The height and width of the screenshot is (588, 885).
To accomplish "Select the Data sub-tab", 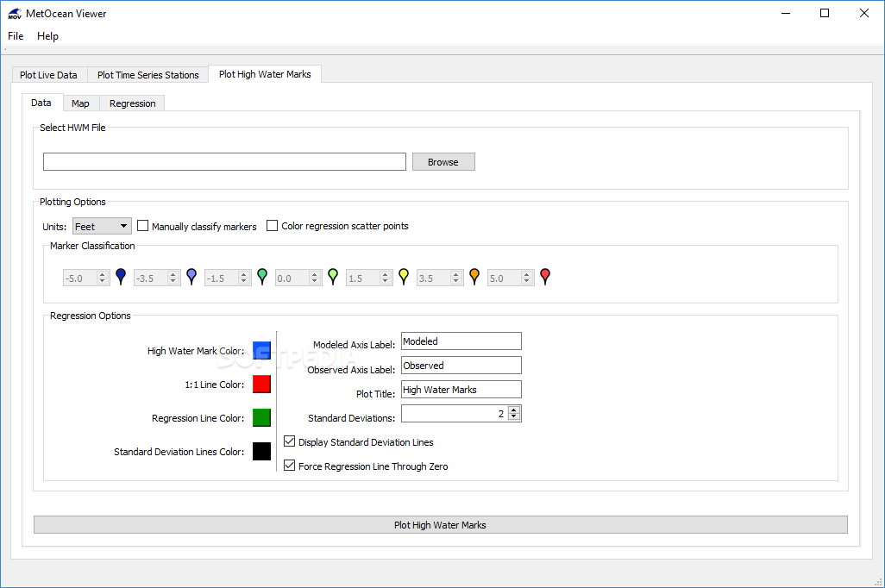I will click(x=41, y=103).
